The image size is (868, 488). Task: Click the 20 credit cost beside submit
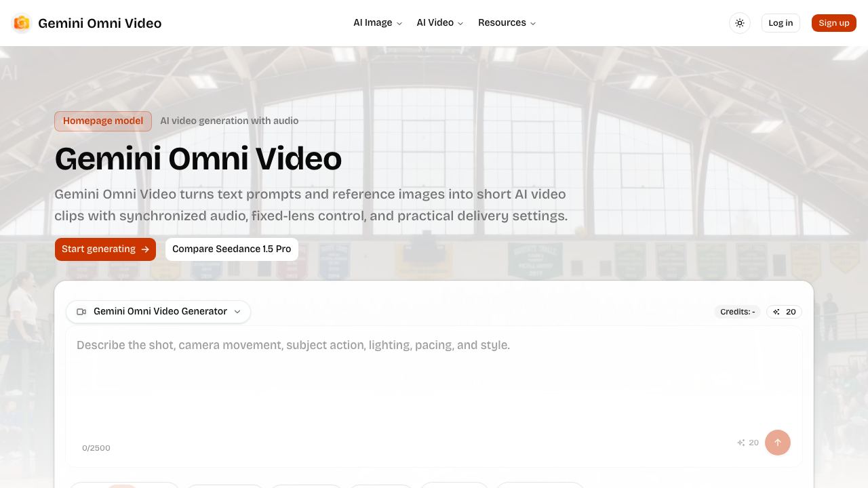point(748,443)
